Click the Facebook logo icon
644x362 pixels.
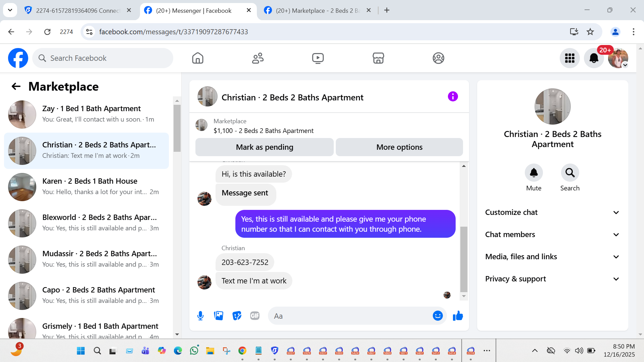coord(18,58)
